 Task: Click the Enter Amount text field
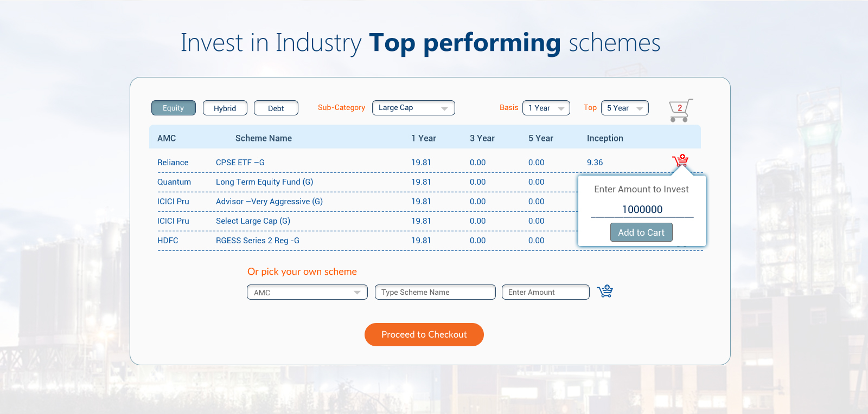click(x=545, y=292)
